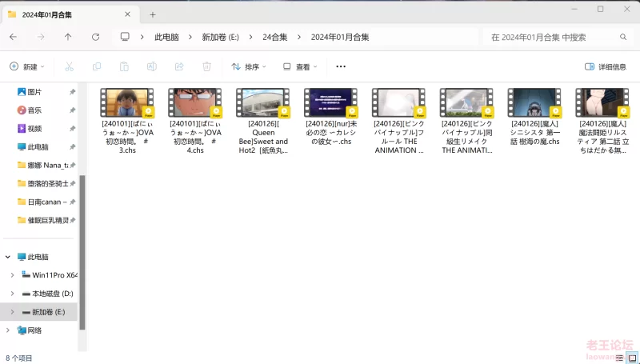The image size is (640, 364).
Task: Navigate back with the left arrow
Action: 13,37
